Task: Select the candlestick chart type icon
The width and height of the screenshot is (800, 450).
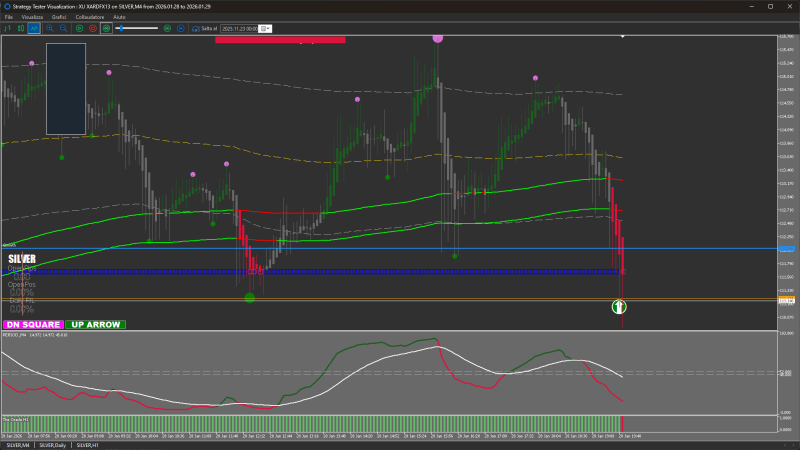Action: click(21, 29)
